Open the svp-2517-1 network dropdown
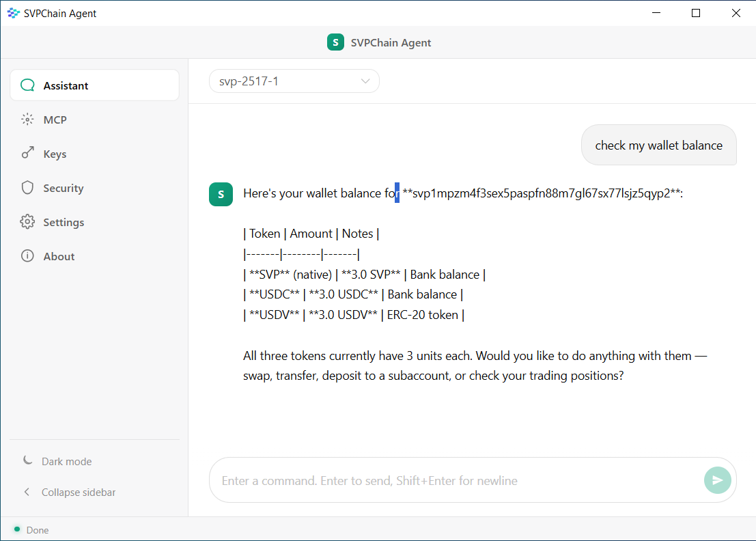The height and width of the screenshot is (541, 756). click(294, 81)
